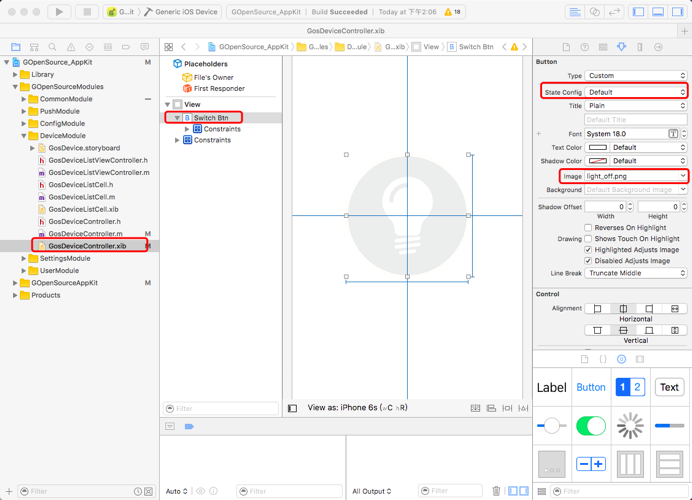Expand the SettingsModule folder
Screen dimensions: 692x500
pyautogui.click(x=24, y=258)
